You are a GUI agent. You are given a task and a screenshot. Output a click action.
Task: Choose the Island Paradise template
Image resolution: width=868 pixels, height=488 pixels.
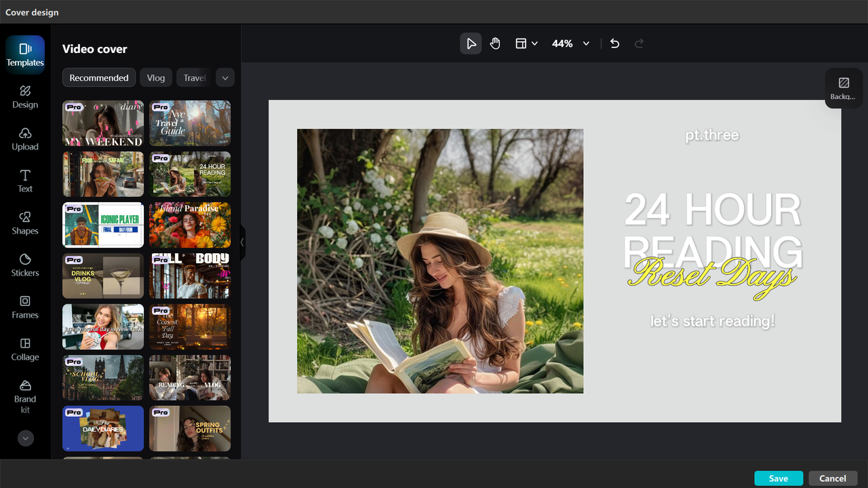point(190,225)
